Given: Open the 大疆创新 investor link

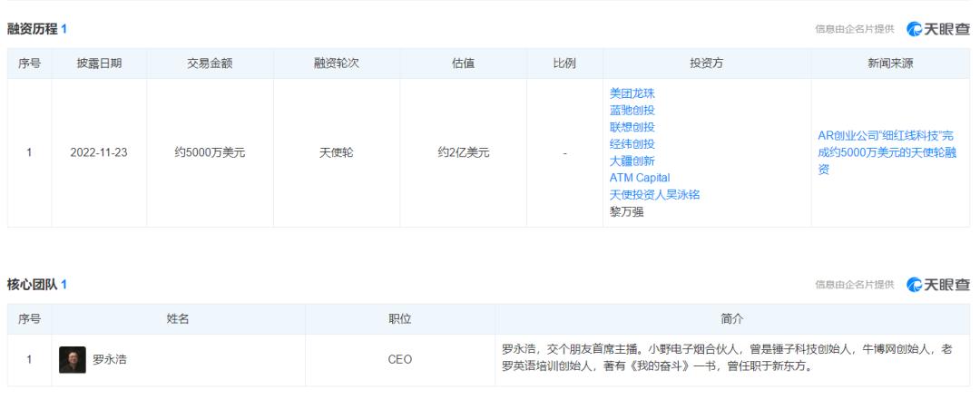Looking at the screenshot, I should tap(632, 161).
